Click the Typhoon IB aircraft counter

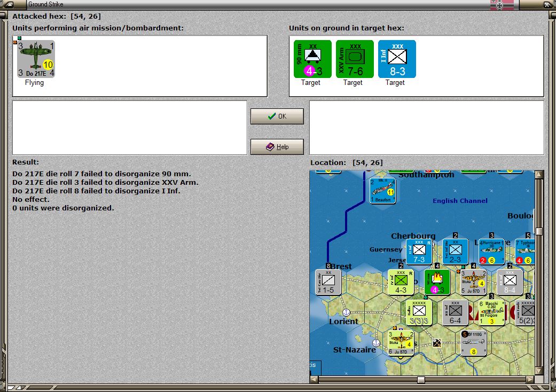[x=525, y=252]
